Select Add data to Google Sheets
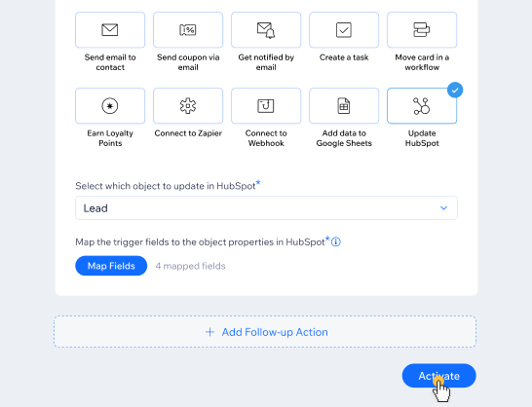Viewport: 532px width, 407px height. pyautogui.click(x=344, y=106)
